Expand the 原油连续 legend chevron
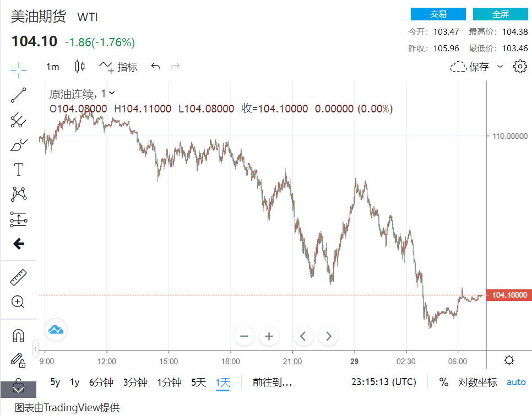The image size is (532, 415). click(112, 93)
